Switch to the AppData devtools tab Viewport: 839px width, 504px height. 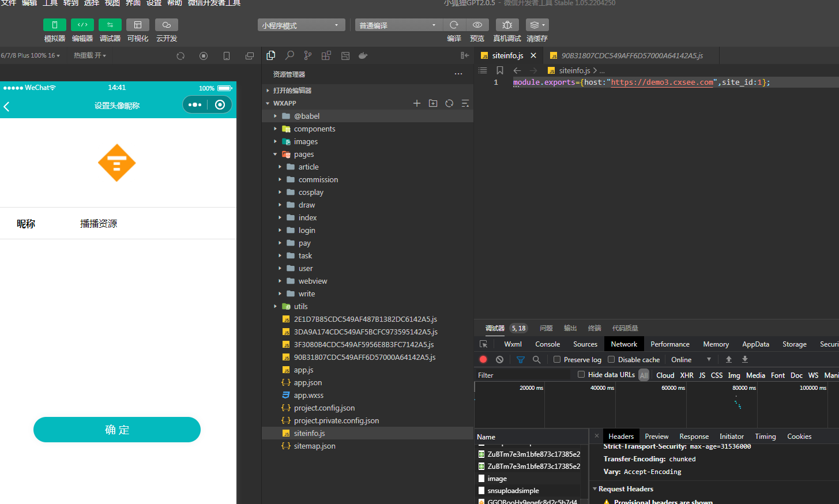click(755, 344)
